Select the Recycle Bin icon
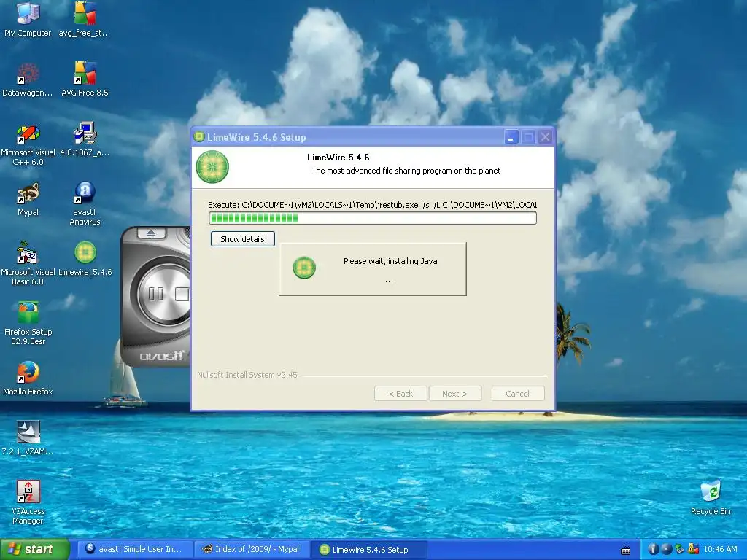The image size is (747, 560). pyautogui.click(x=711, y=498)
